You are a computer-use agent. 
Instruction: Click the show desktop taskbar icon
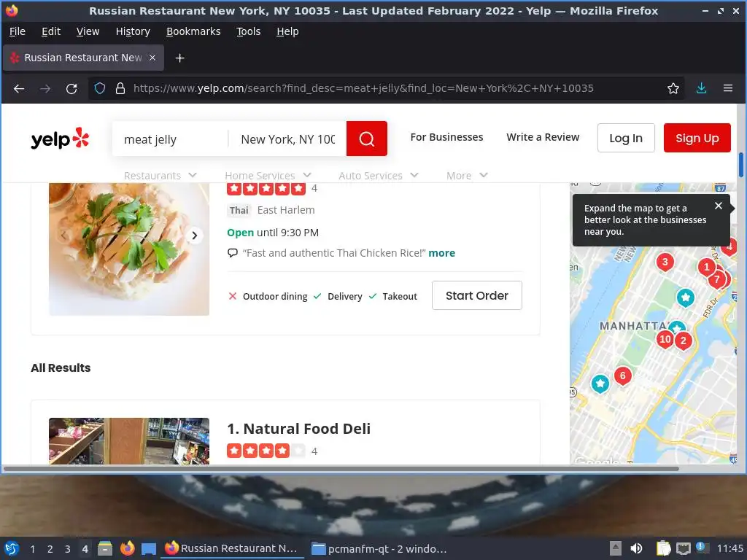tap(149, 548)
